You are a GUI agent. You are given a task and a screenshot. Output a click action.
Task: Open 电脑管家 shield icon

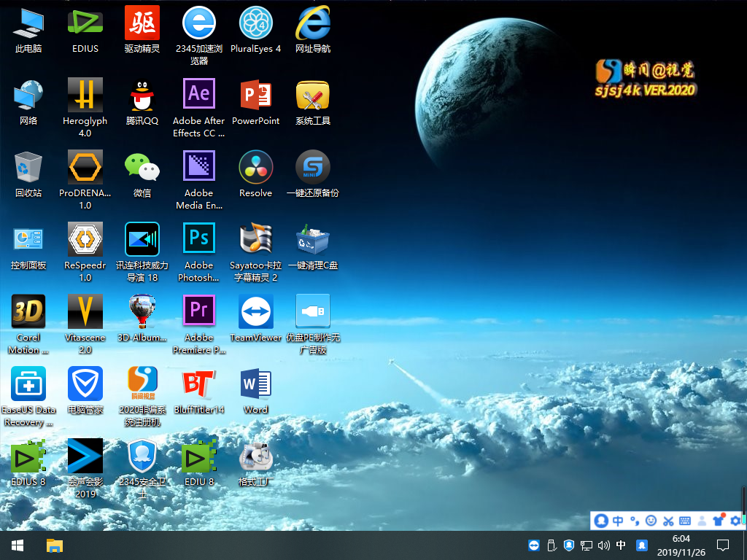click(x=85, y=384)
